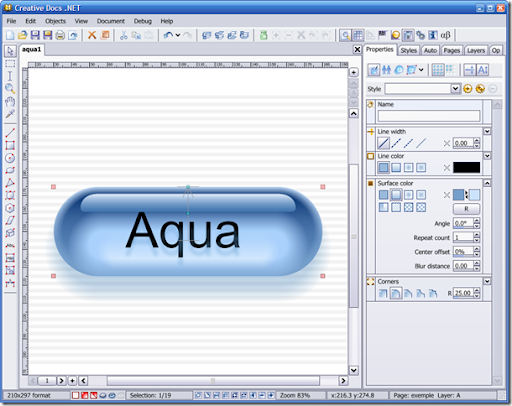Click the green bottle toolbar icon
The height and width of the screenshot is (406, 512).
click(x=263, y=35)
